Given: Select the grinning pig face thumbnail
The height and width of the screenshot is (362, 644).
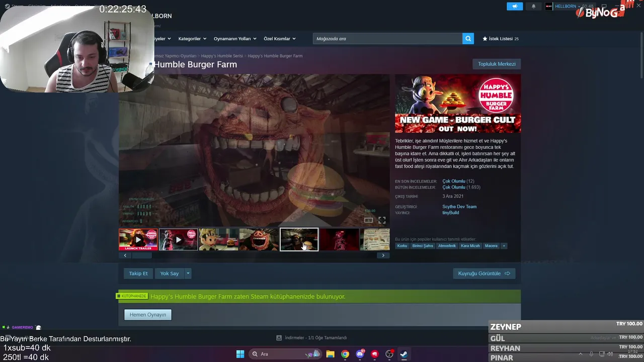Looking at the screenshot, I should coord(259,239).
